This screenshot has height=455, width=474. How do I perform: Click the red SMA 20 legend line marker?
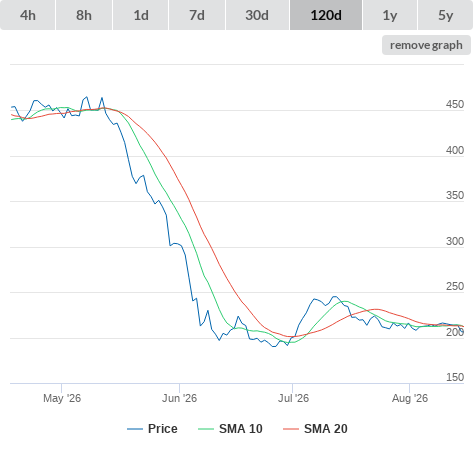pos(291,429)
